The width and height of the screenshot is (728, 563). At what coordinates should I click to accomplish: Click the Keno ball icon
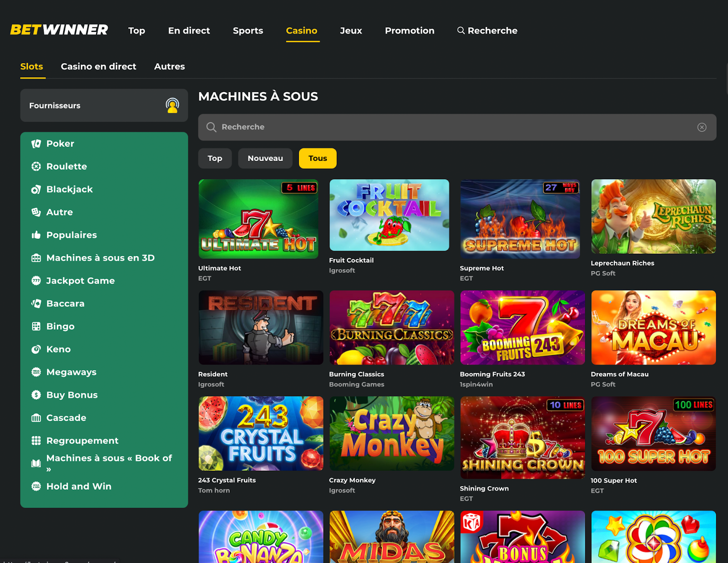click(x=36, y=349)
